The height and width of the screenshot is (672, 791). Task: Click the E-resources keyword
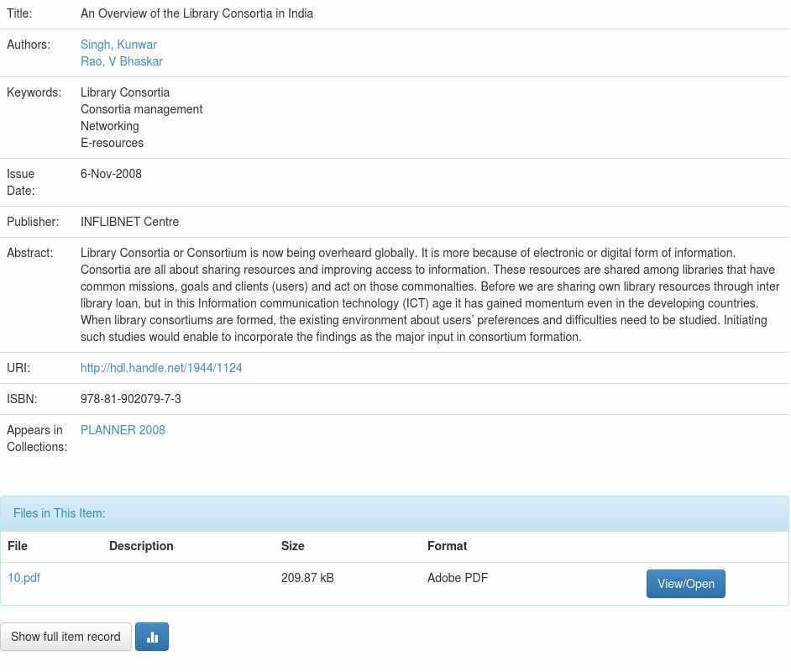112,143
